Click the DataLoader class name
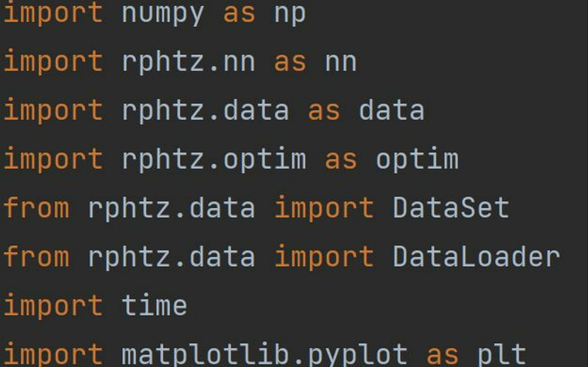588x367 pixels. pos(476,256)
